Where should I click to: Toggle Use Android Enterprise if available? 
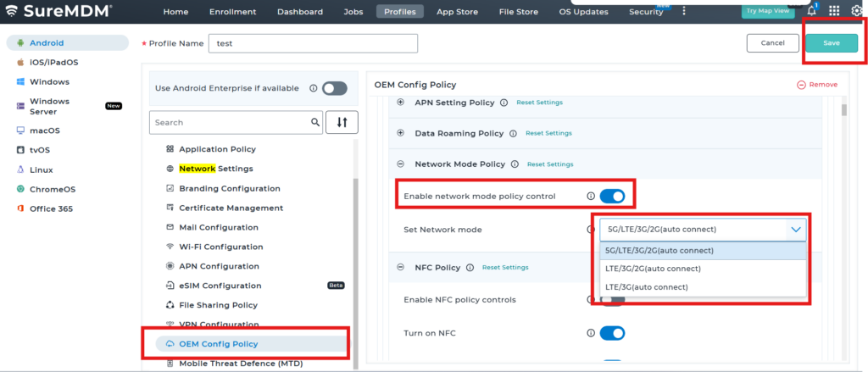click(x=334, y=88)
